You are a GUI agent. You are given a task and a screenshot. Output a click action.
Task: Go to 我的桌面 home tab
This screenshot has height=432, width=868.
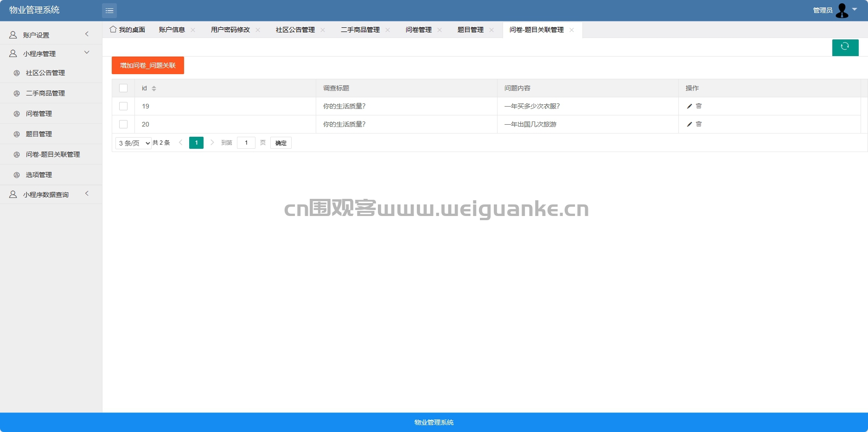pyautogui.click(x=128, y=30)
